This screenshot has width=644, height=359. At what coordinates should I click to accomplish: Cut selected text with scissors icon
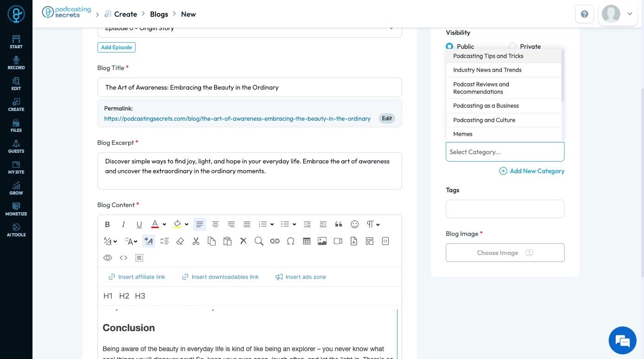click(x=196, y=241)
